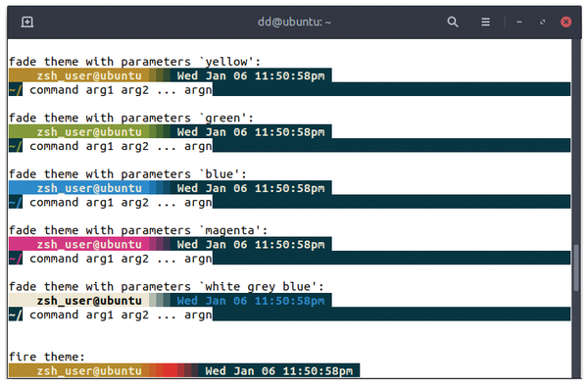Click the 'fire theme:' line
Viewport: 588px width, 385px height.
[x=47, y=357]
